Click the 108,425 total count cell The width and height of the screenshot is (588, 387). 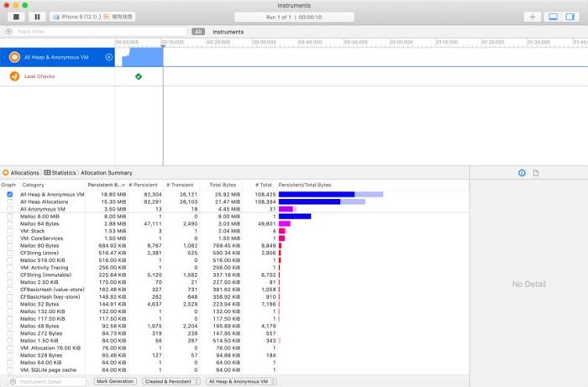point(265,195)
